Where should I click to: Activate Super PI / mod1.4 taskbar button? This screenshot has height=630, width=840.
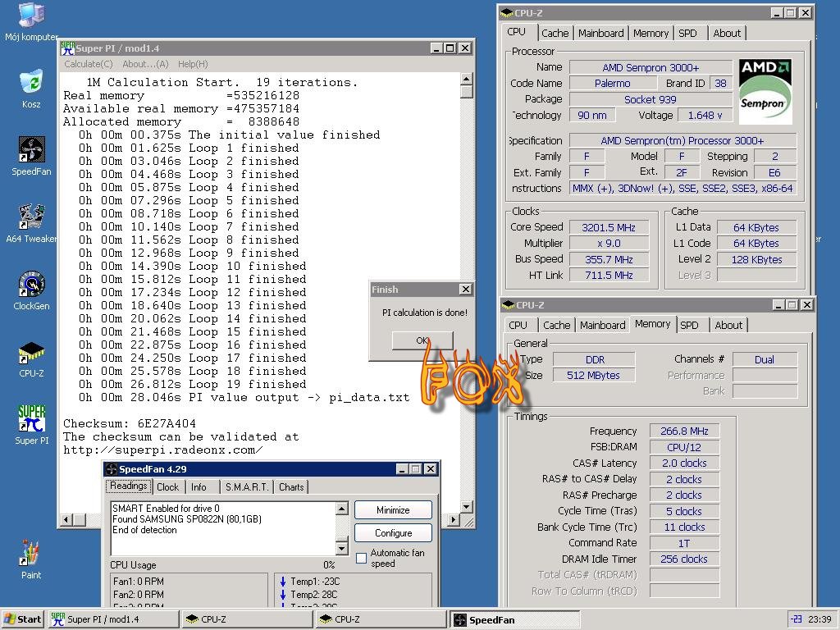113,619
